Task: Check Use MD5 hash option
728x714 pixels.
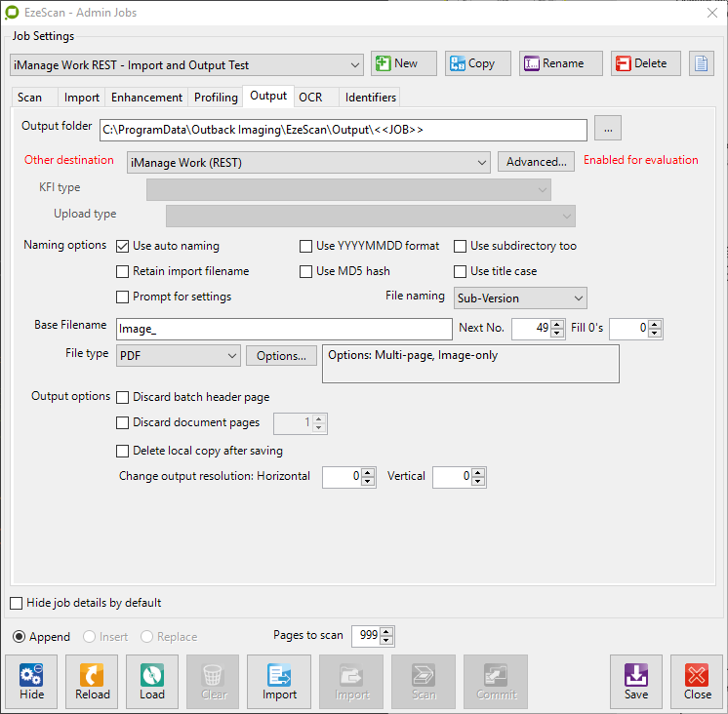Action: point(306,271)
